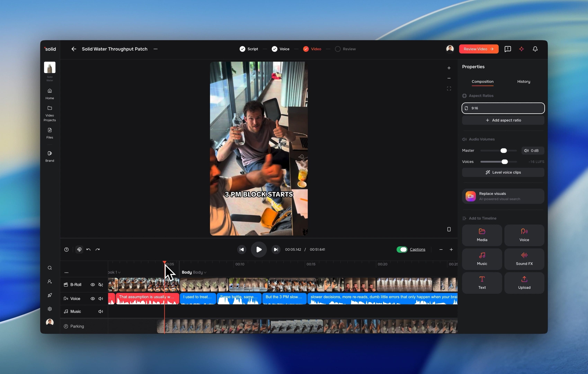Image resolution: width=588 pixels, height=374 pixels.
Task: Open Replace visuals AI search
Action: click(503, 196)
